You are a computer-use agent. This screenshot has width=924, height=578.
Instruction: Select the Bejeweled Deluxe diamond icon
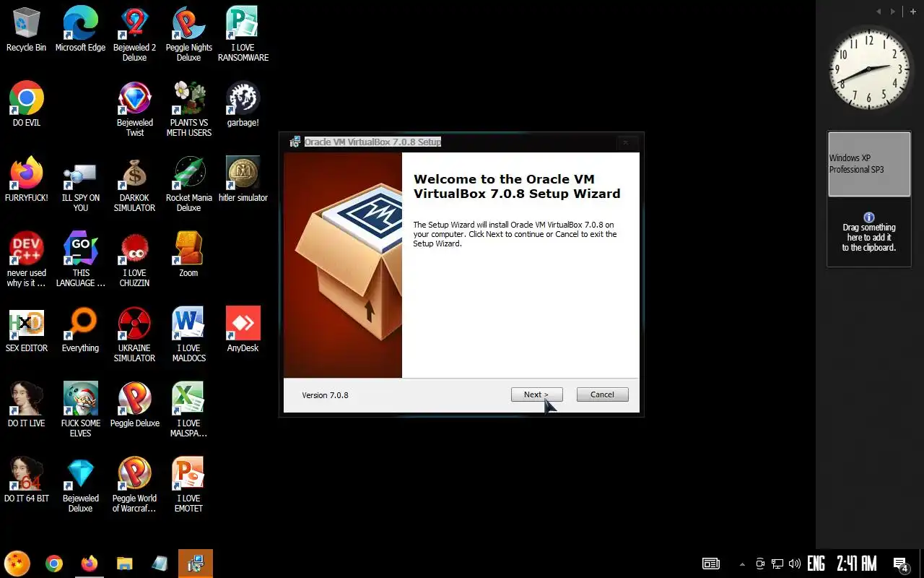(x=80, y=485)
